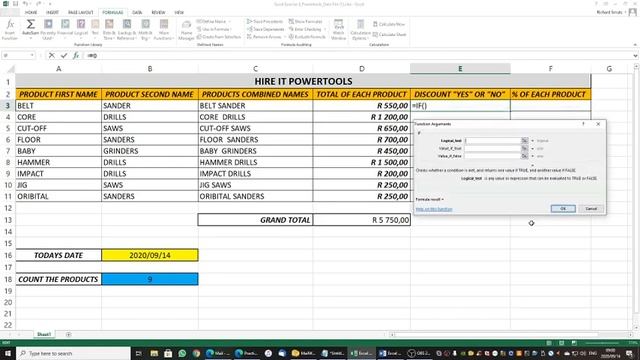
Task: Open the Insert Function dialog from ribbon
Action: tap(9, 29)
